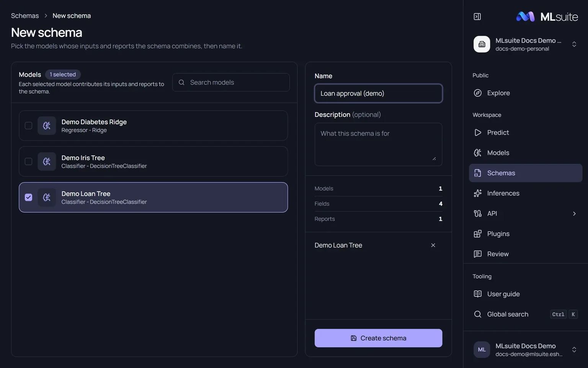Click the "1 selected" badge
Viewport: 588px width, 368px height.
[63, 74]
